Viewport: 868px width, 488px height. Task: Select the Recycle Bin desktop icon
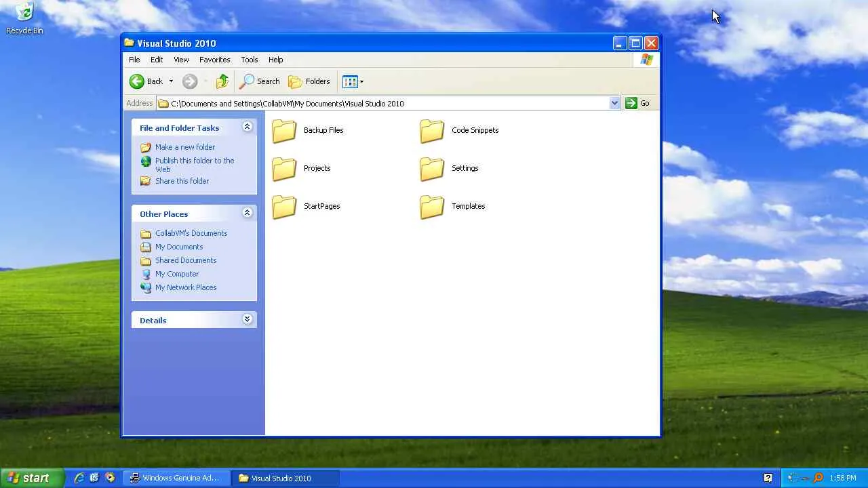point(24,18)
